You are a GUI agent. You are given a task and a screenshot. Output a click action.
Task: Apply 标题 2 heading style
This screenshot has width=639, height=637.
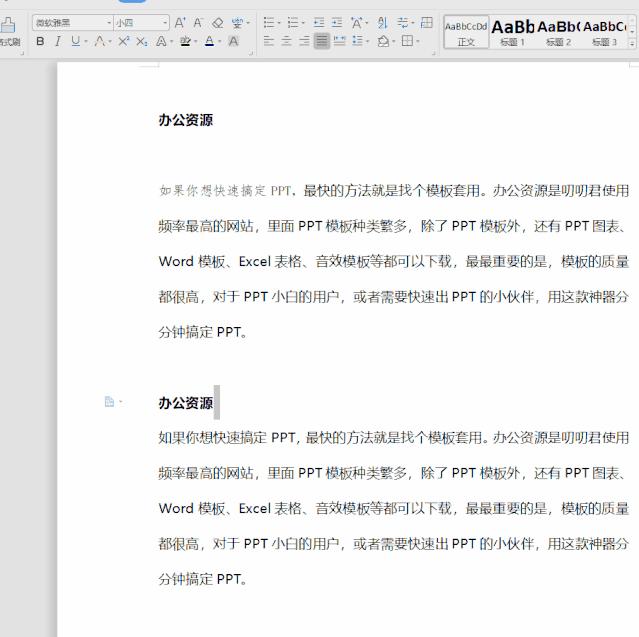[x=559, y=32]
